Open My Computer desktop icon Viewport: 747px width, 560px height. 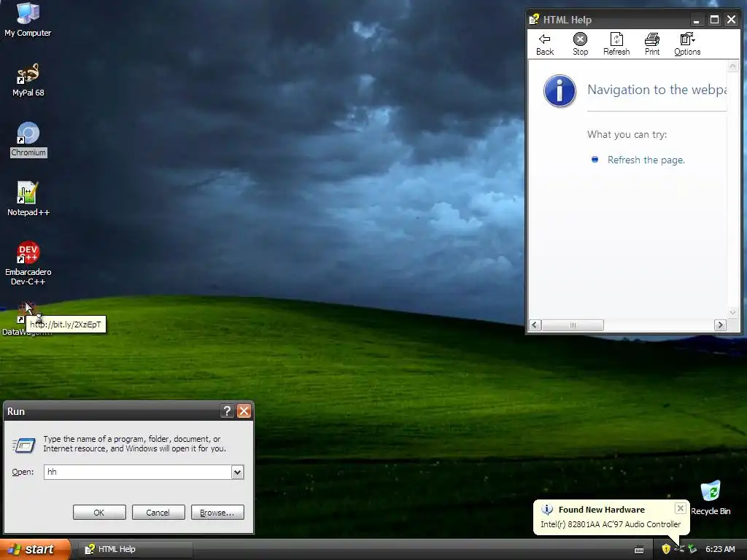coord(28,19)
